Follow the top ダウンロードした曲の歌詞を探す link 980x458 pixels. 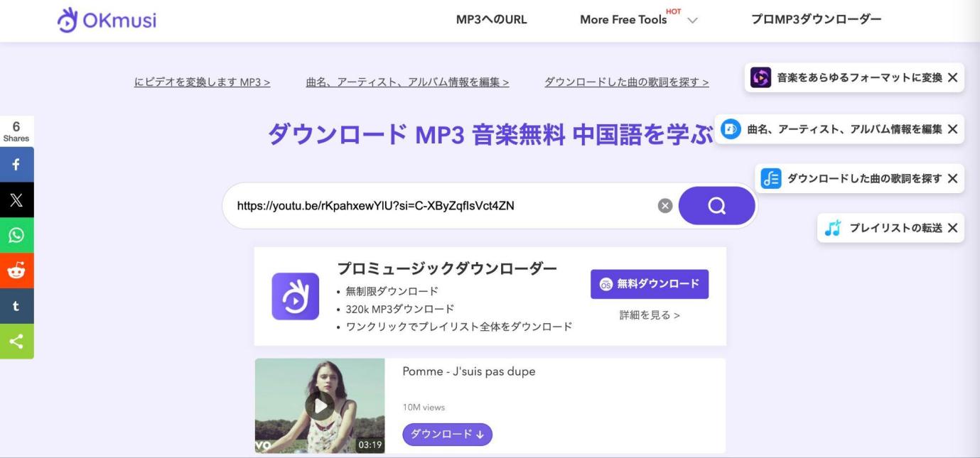click(x=627, y=82)
